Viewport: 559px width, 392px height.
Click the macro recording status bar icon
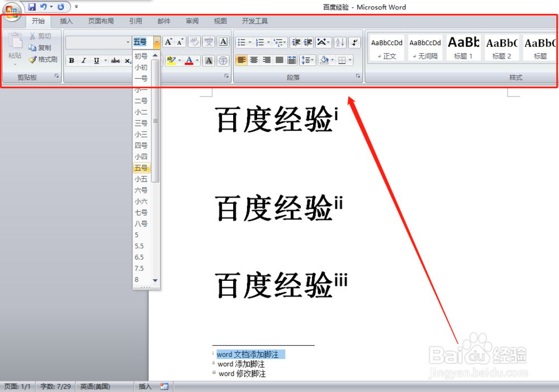point(164,386)
